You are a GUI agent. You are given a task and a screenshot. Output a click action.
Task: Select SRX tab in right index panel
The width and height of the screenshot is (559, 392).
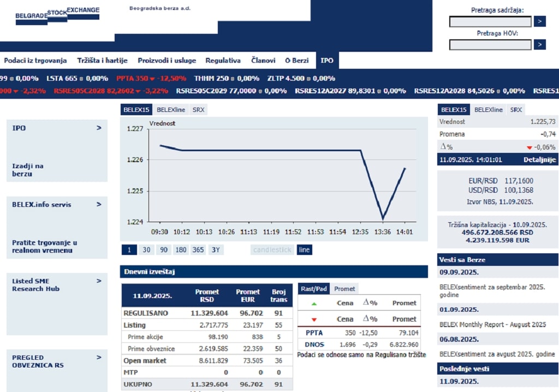[x=516, y=110]
